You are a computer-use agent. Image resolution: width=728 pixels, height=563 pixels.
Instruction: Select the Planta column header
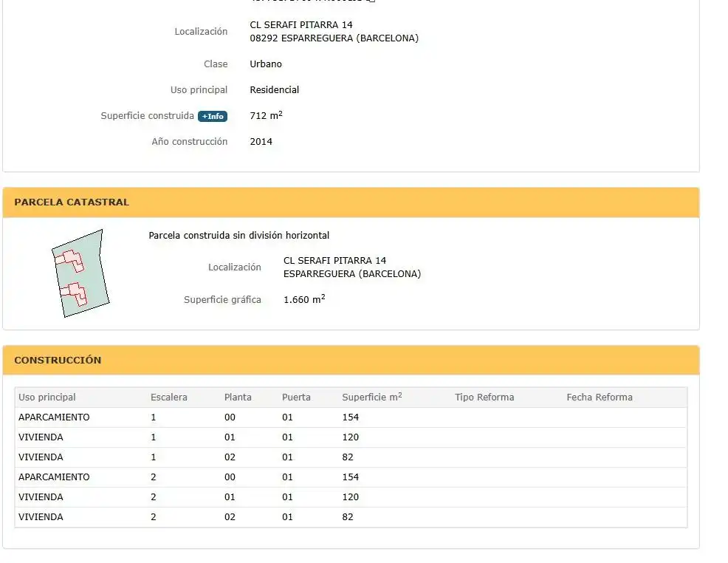pos(238,397)
